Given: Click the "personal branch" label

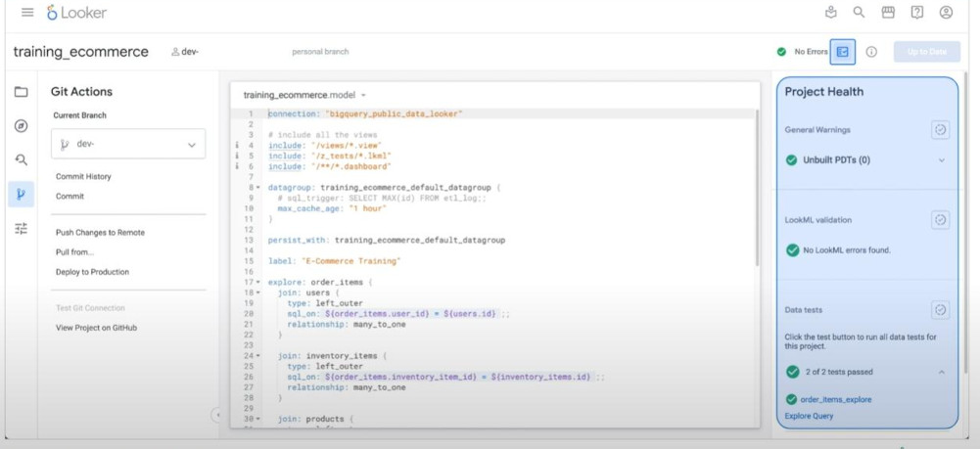Looking at the screenshot, I should click(x=320, y=52).
